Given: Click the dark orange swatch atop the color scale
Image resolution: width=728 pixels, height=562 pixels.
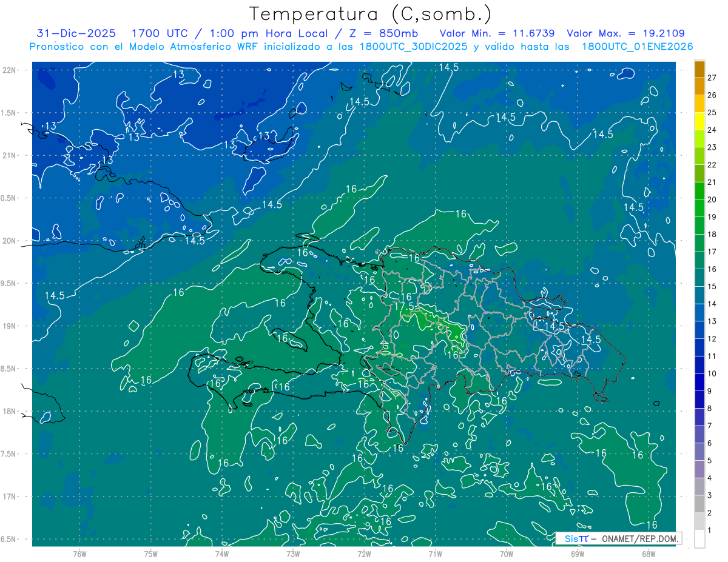Looking at the screenshot, I should point(699,69).
